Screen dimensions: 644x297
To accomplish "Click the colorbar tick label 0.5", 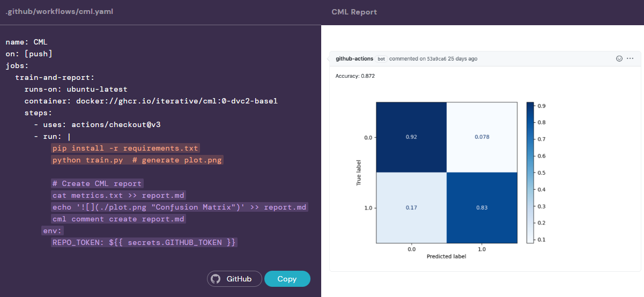I will [x=542, y=173].
